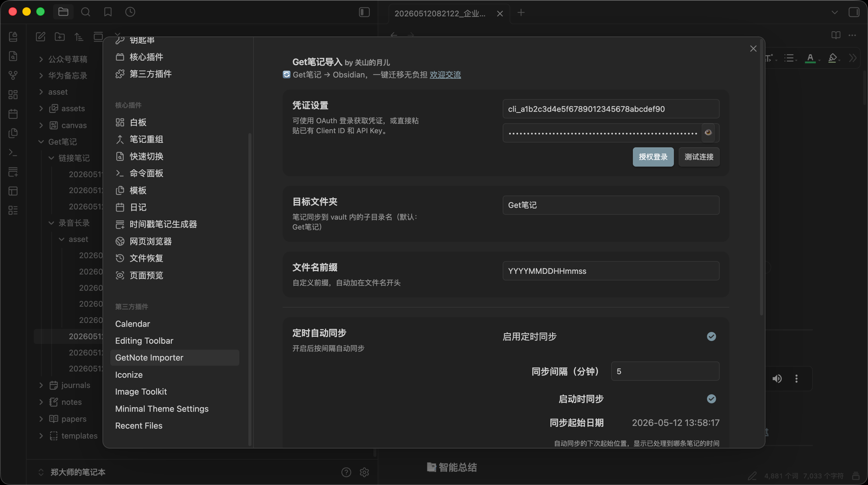Change the file sort order icon
The height and width of the screenshot is (485, 868).
[79, 37]
